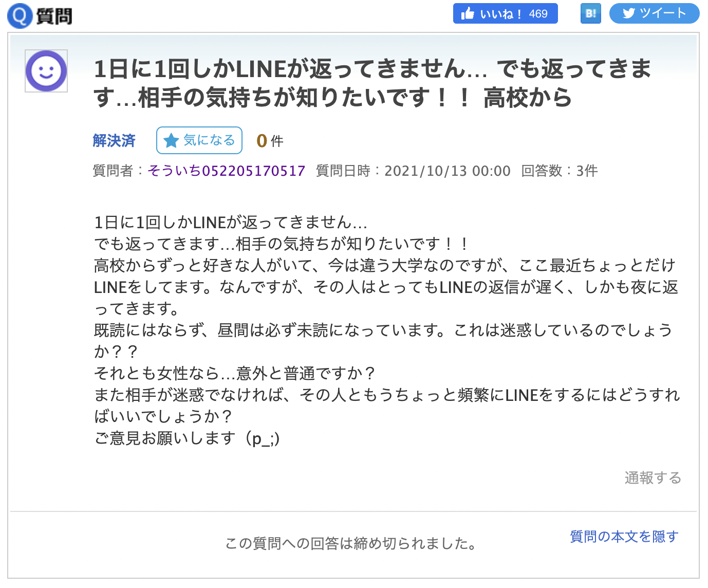
Task: Click the 回答数：3件 text
Action: click(x=560, y=171)
